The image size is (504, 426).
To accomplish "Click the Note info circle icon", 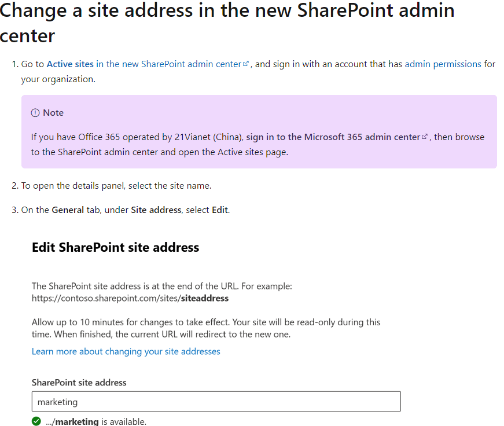I will [35, 113].
